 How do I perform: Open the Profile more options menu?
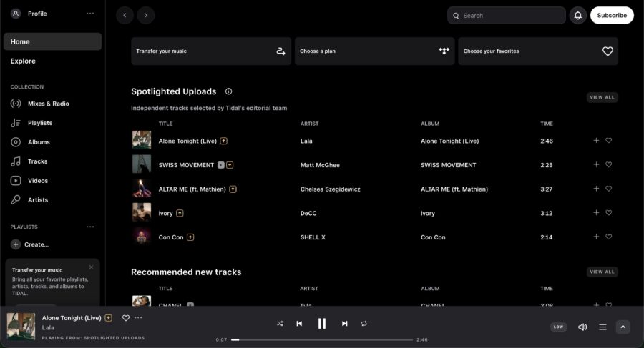tap(90, 14)
